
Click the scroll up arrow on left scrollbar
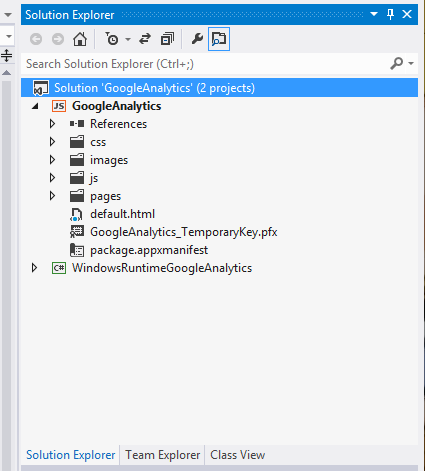pyautogui.click(x=7, y=73)
